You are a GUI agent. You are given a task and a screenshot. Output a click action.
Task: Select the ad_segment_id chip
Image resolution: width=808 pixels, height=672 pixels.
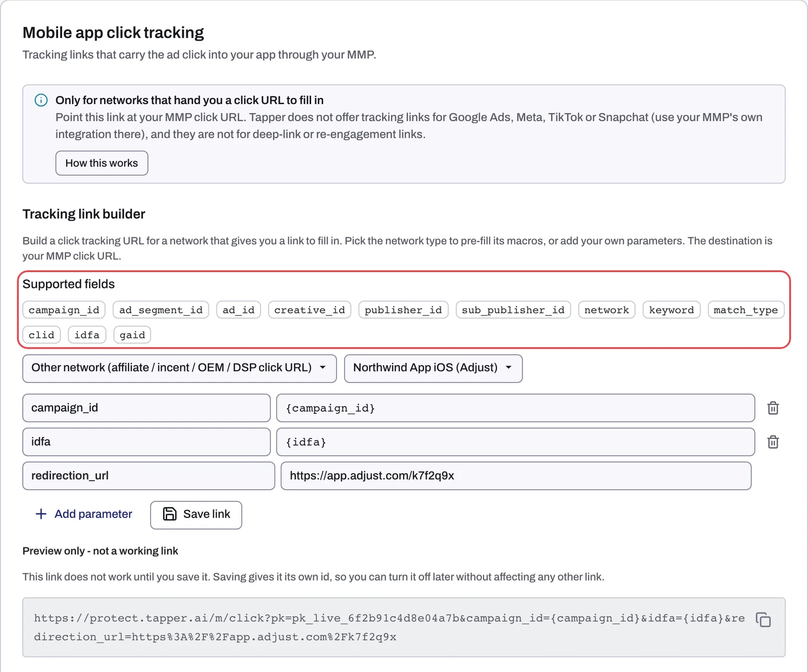click(161, 310)
